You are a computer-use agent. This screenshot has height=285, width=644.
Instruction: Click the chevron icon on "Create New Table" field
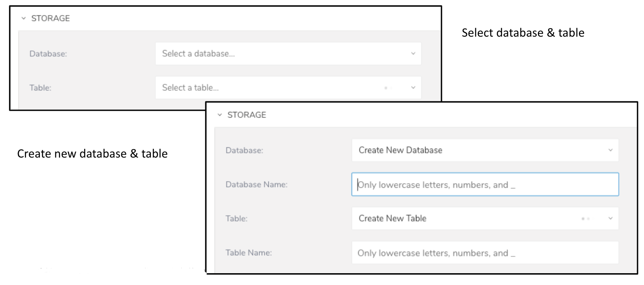point(610,219)
